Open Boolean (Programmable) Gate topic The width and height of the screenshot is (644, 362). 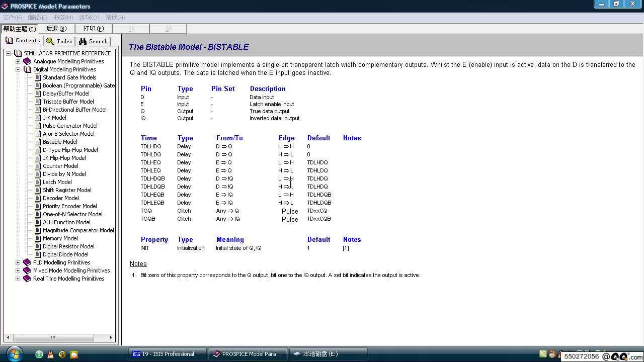(78, 85)
